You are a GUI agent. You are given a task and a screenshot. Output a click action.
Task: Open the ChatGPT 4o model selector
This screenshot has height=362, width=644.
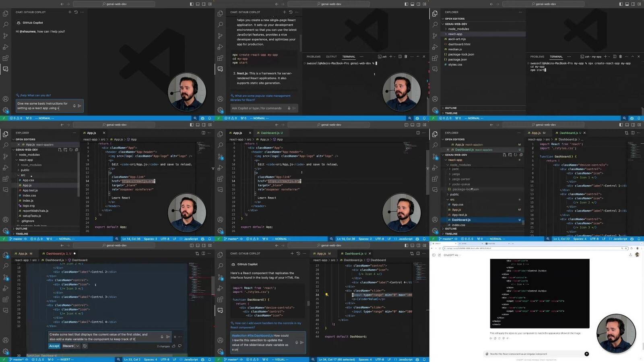point(451,255)
